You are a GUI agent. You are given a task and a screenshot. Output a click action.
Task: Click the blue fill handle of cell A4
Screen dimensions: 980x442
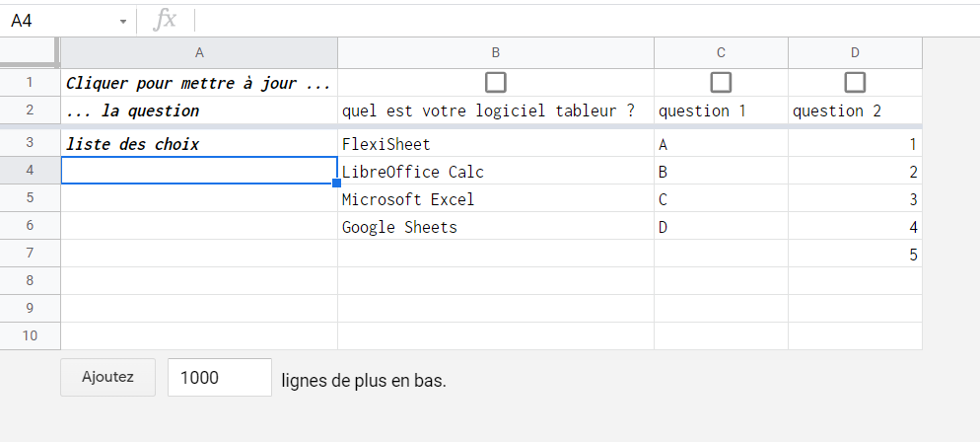(x=337, y=184)
